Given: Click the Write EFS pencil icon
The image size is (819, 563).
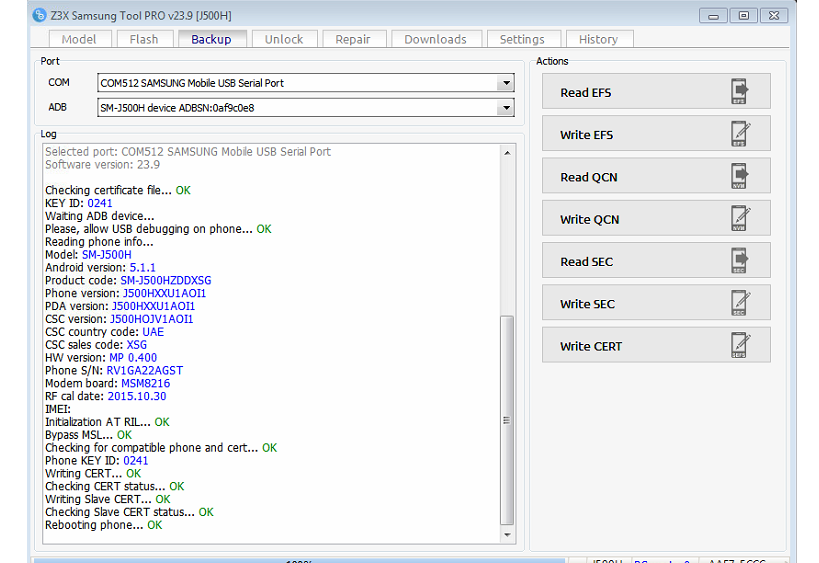Looking at the screenshot, I should (x=741, y=134).
